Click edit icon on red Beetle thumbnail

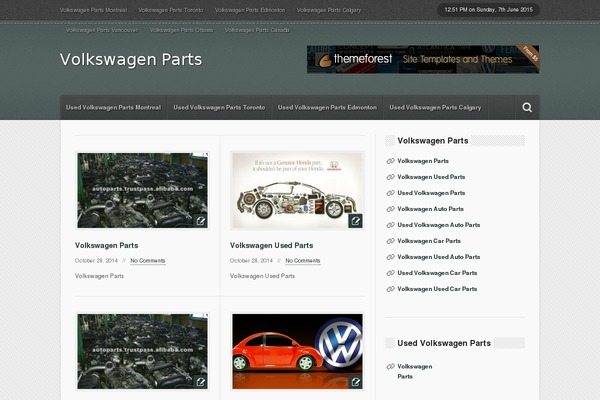tap(355, 382)
